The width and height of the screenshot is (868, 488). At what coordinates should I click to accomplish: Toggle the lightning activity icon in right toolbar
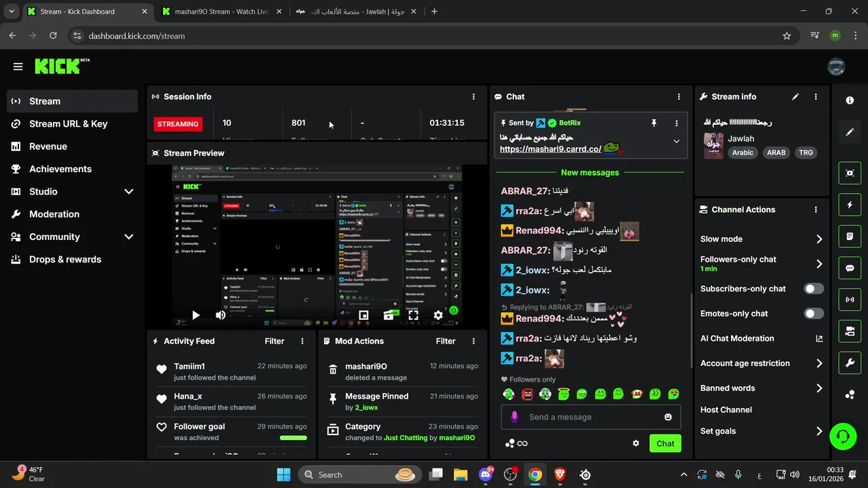pyautogui.click(x=850, y=205)
